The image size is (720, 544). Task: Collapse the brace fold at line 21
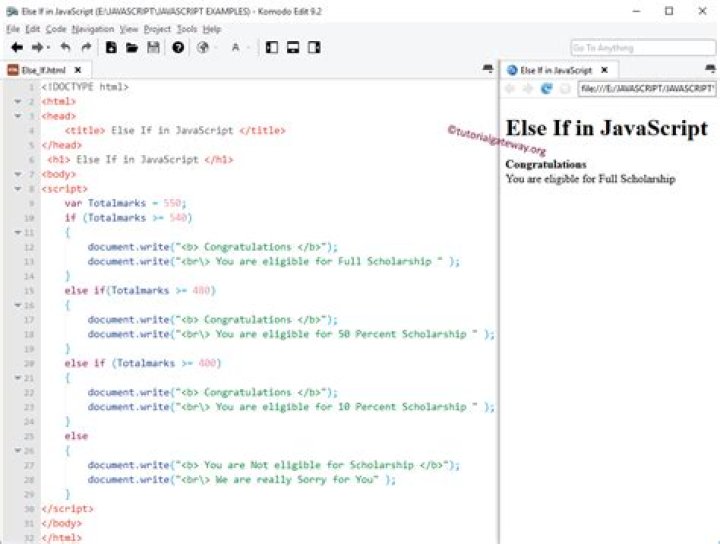(x=18, y=378)
